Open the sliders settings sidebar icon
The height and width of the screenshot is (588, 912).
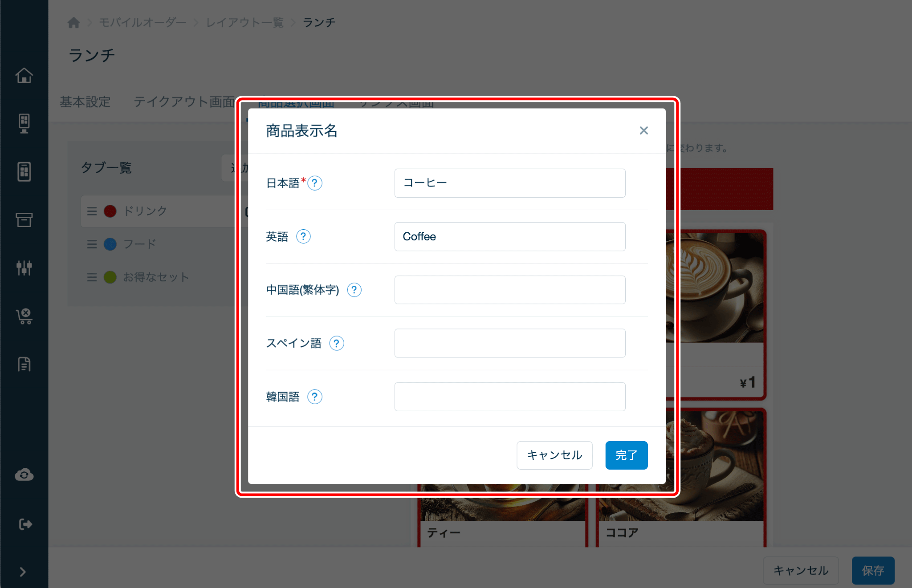pyautogui.click(x=24, y=268)
